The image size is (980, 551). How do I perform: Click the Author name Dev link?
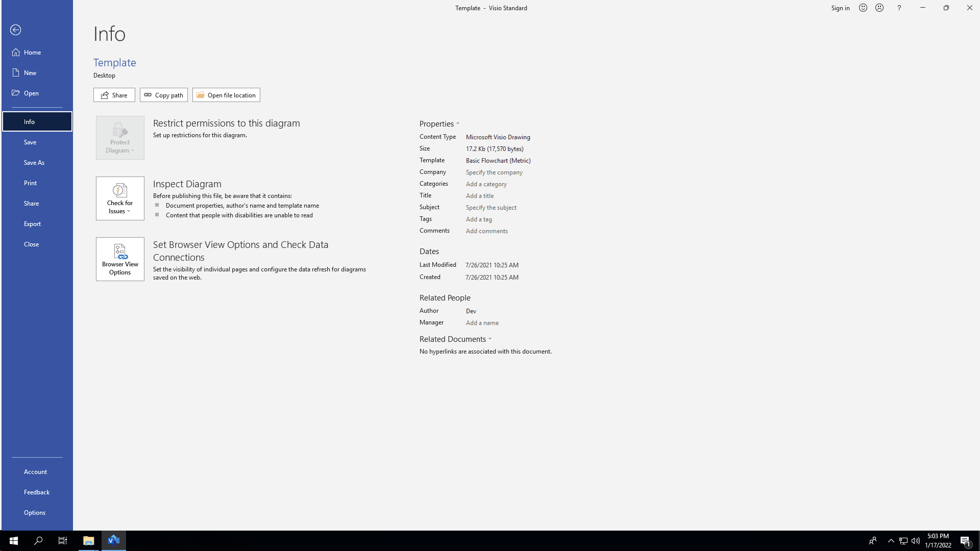click(x=471, y=310)
